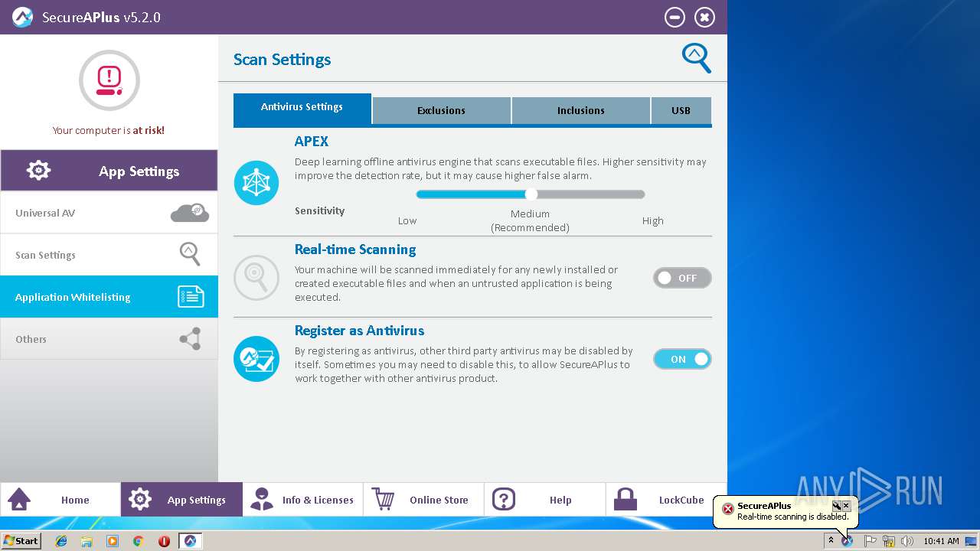Image resolution: width=980 pixels, height=551 pixels.
Task: Click the APEX neural network icon
Action: (256, 183)
